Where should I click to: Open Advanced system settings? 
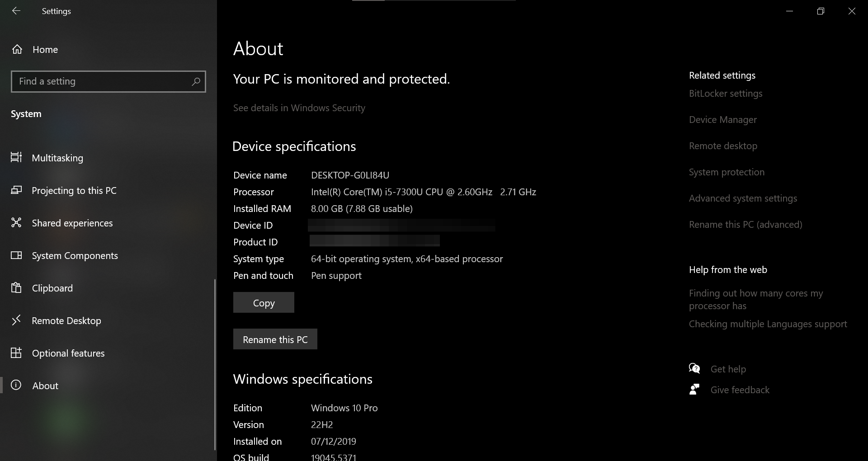pyautogui.click(x=743, y=198)
